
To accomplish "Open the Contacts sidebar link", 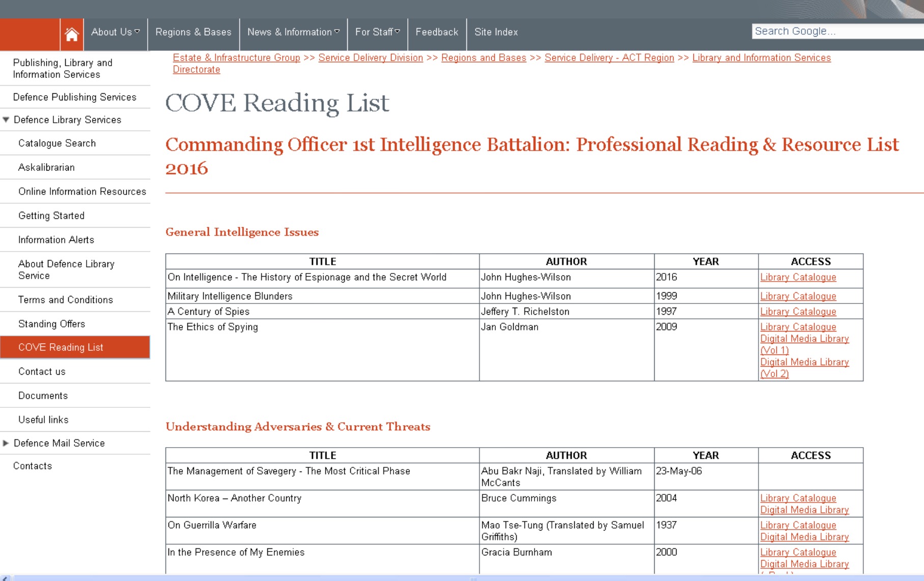I will tap(33, 466).
